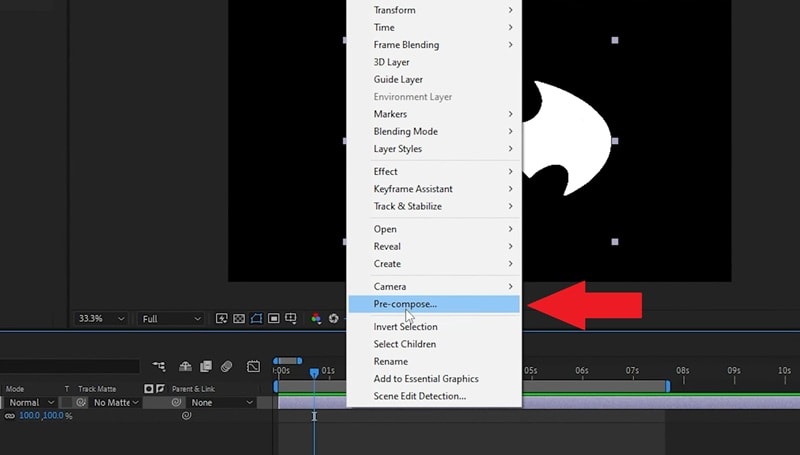Click the Fast Previews icon in viewer toolbar
The height and width of the screenshot is (455, 800).
221,319
